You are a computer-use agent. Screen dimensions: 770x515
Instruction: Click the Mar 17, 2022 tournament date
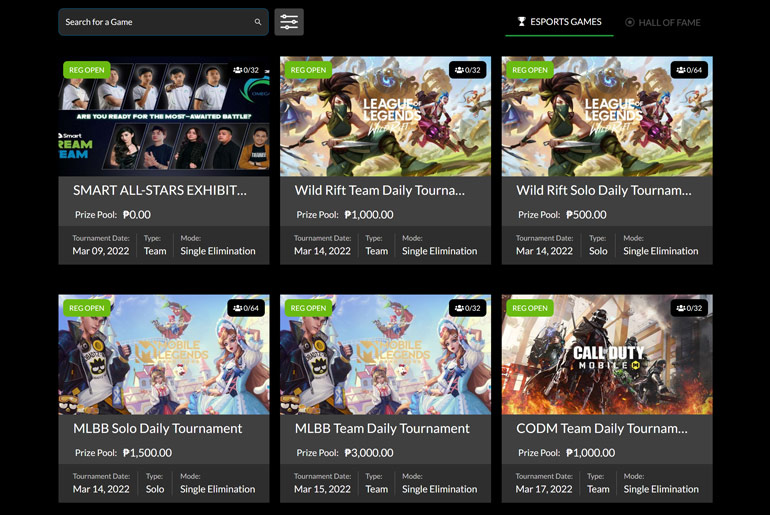544,489
